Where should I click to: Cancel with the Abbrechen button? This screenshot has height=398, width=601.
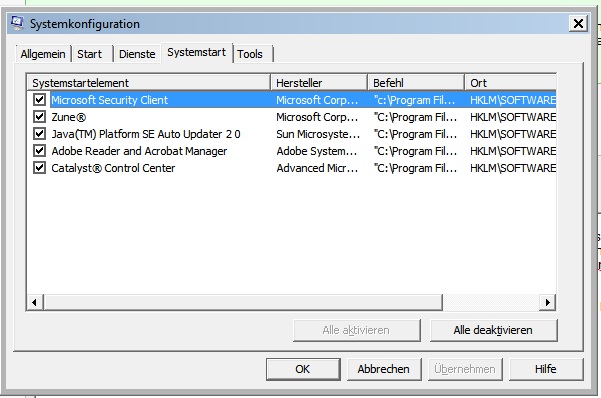pos(384,369)
